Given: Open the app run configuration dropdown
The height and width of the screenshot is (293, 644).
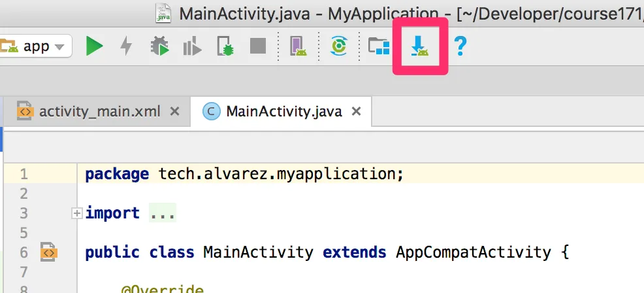Looking at the screenshot, I should 35,46.
